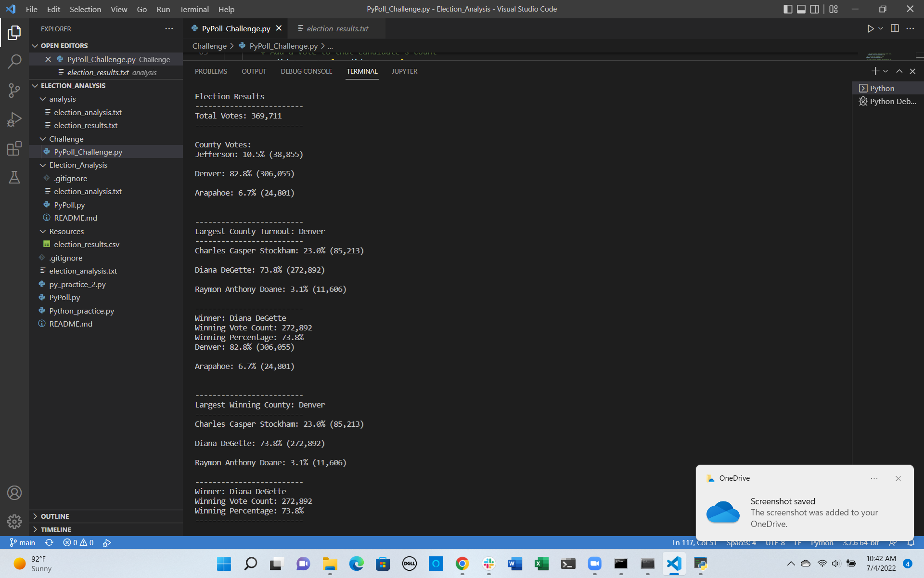Image resolution: width=924 pixels, height=578 pixels.
Task: Switch to the DEBUG CONSOLE tab
Action: (306, 71)
